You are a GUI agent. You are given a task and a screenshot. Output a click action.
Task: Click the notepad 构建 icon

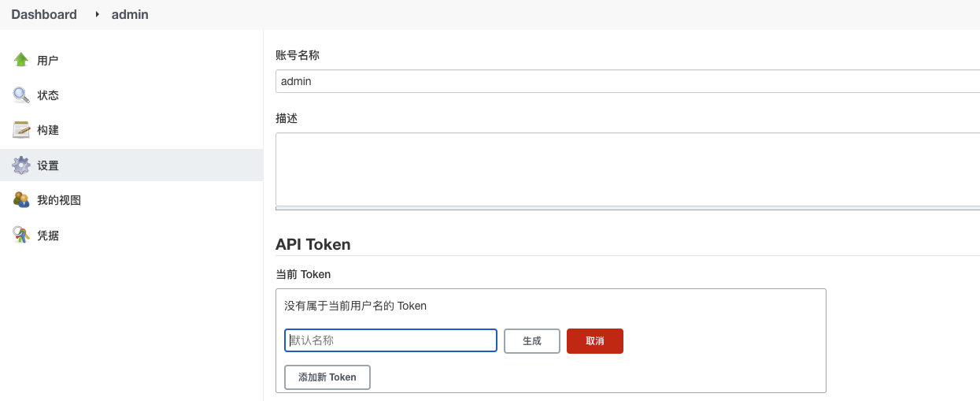tap(21, 130)
